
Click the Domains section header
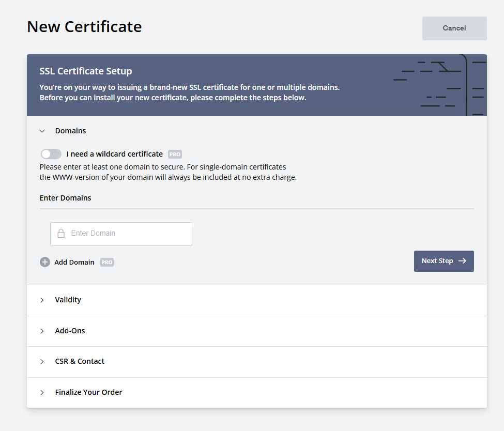(70, 131)
